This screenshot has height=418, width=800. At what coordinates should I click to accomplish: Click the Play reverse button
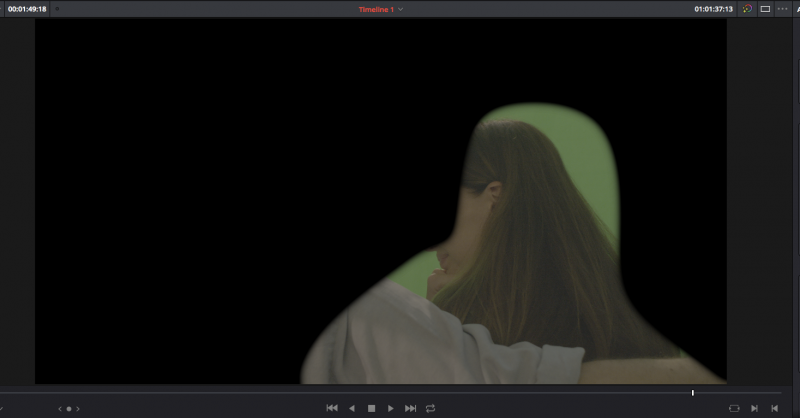pyautogui.click(x=351, y=408)
